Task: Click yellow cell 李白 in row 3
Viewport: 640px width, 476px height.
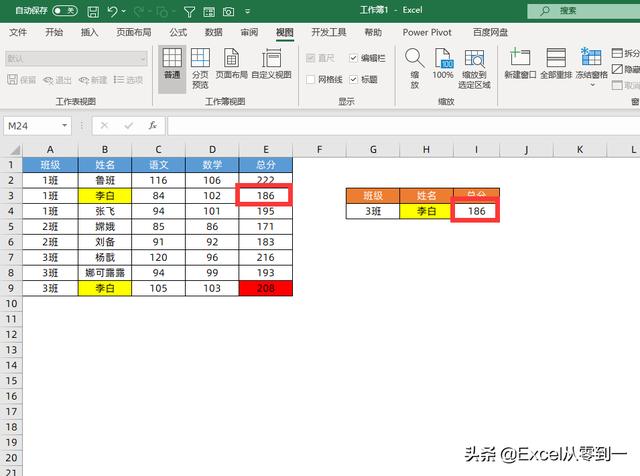Action: tap(105, 196)
